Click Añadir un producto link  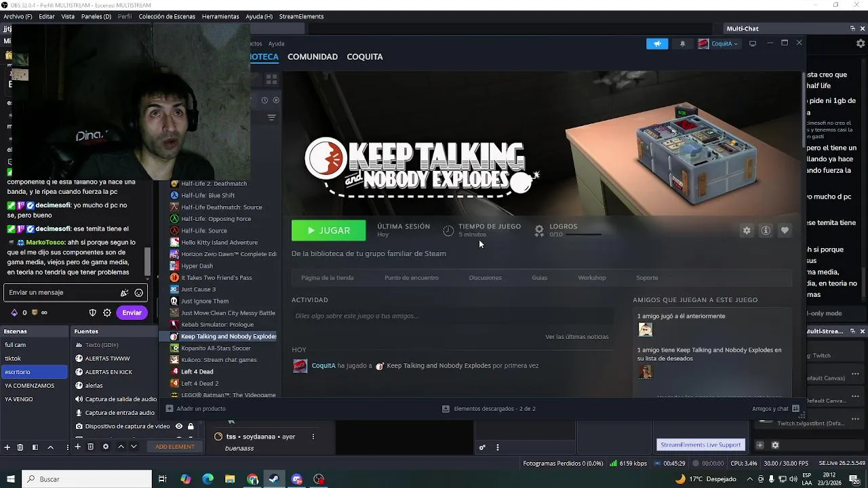click(x=196, y=409)
